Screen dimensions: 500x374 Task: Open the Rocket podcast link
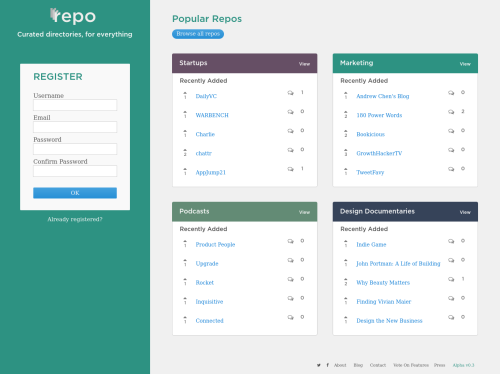coord(205,283)
